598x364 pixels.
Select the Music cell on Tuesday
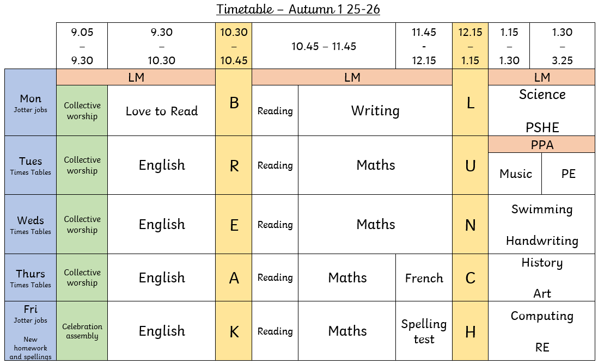(x=515, y=174)
